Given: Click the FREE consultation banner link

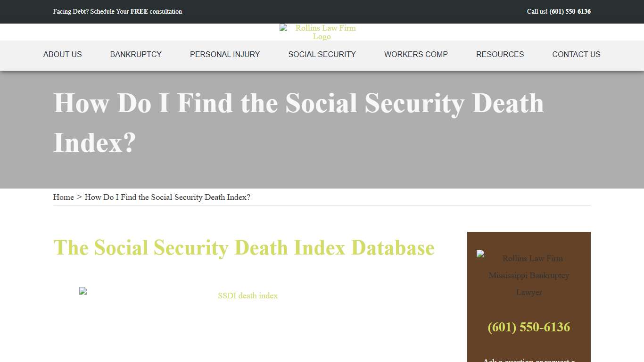Looking at the screenshot, I should (x=117, y=11).
